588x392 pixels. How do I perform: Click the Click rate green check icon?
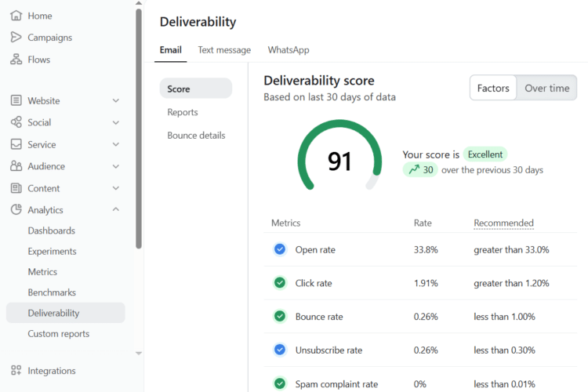pos(280,283)
